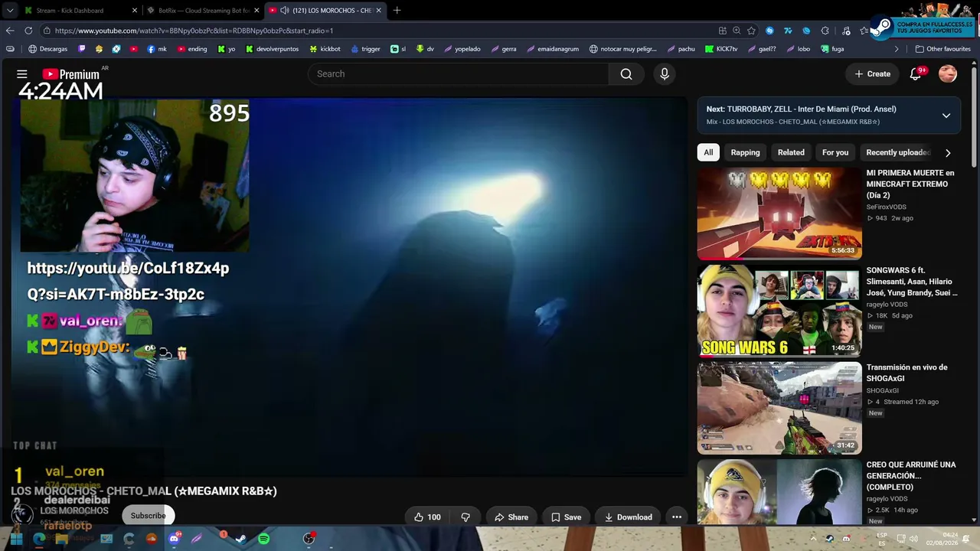The height and width of the screenshot is (551, 980).
Task: Select the All filter chip
Action: 708,152
